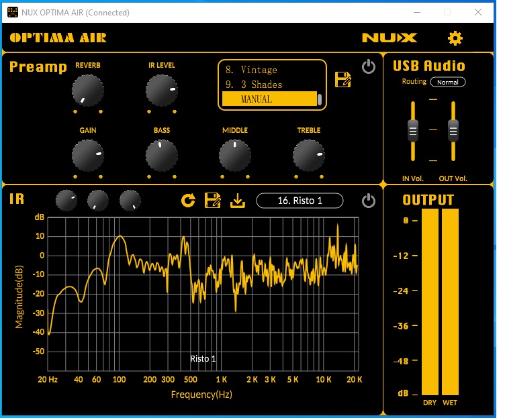Save the preamp preset with disk icon
The height and width of the screenshot is (420, 505).
[x=343, y=79]
